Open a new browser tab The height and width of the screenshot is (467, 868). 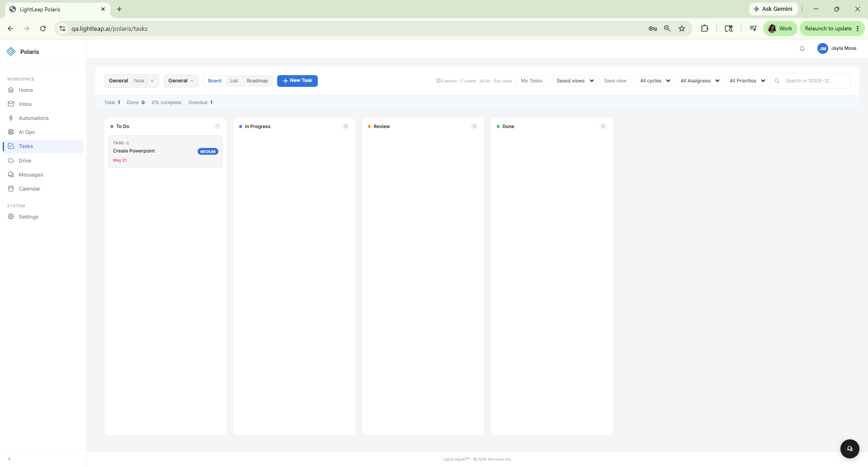(119, 9)
